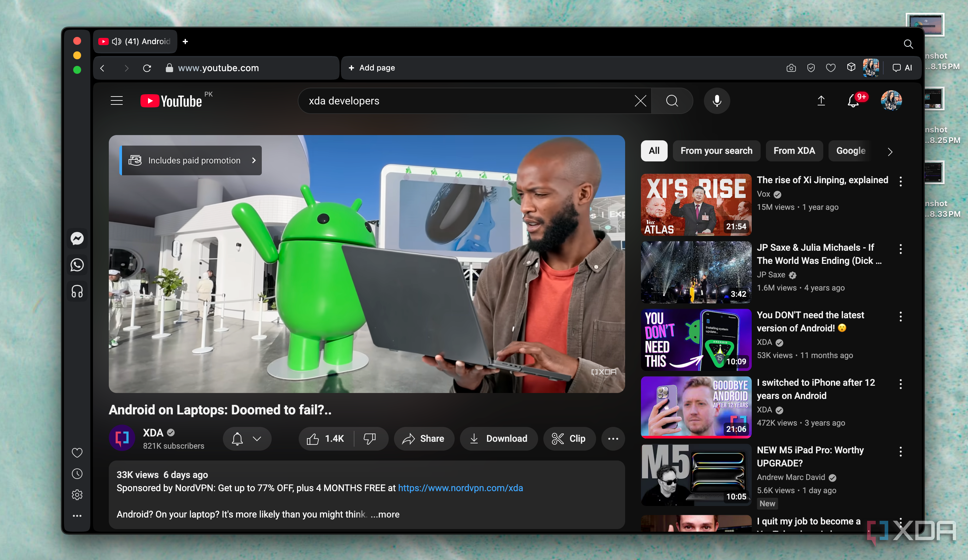Screen dimensions: 968x560
Task: Open the Vox channel name
Action: click(763, 194)
